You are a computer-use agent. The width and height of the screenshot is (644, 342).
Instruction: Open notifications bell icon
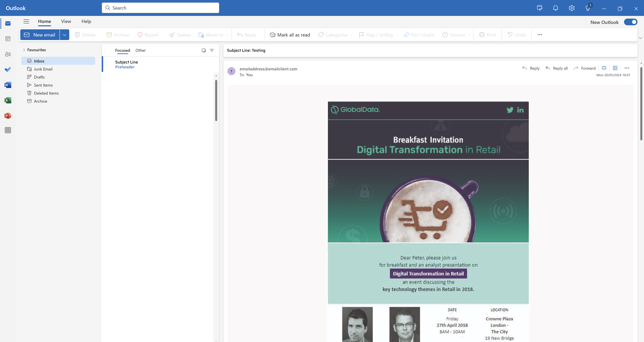pos(555,8)
